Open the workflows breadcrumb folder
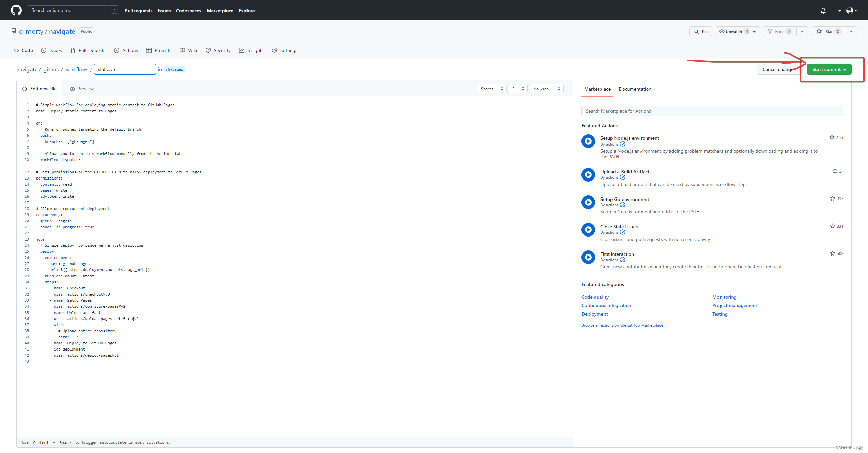This screenshot has width=868, height=453. pyautogui.click(x=76, y=69)
